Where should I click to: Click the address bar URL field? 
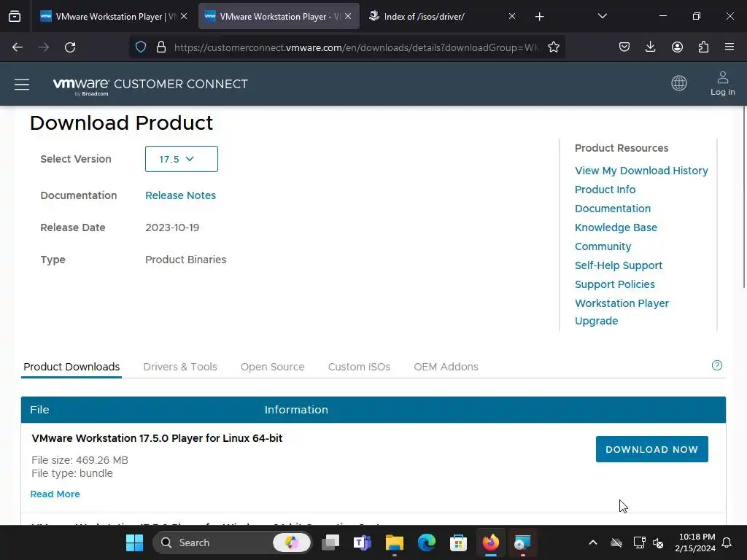[356, 47]
